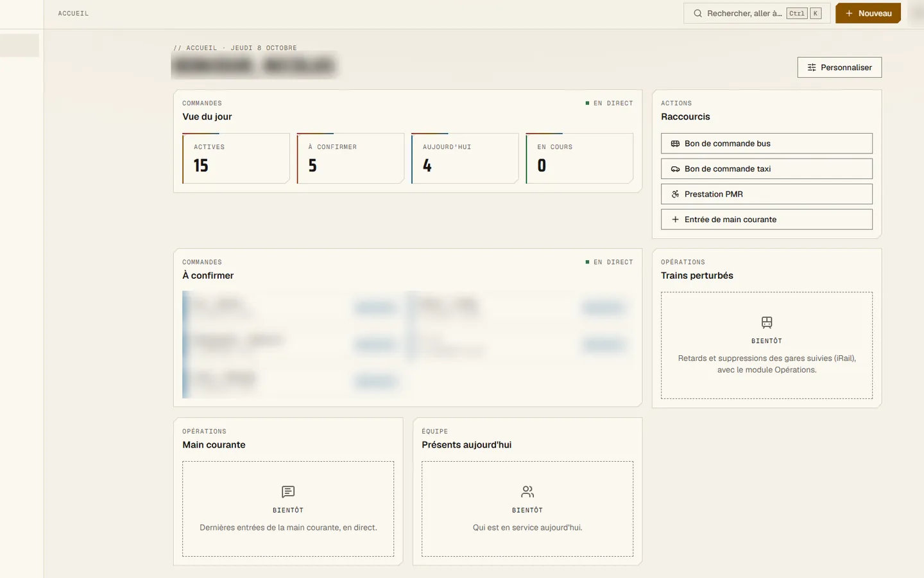Click the Trains perturbés heading

point(697,276)
